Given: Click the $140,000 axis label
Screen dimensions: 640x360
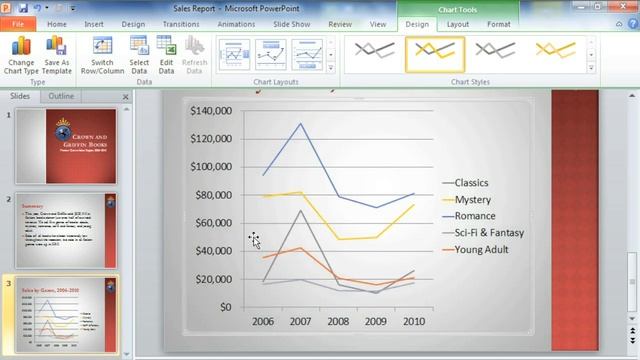Looking at the screenshot, I should (x=211, y=111).
